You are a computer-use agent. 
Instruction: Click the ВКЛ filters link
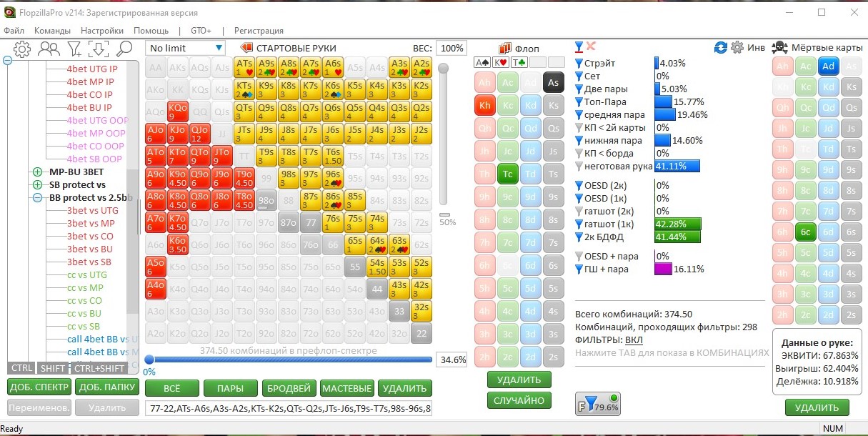click(x=634, y=340)
